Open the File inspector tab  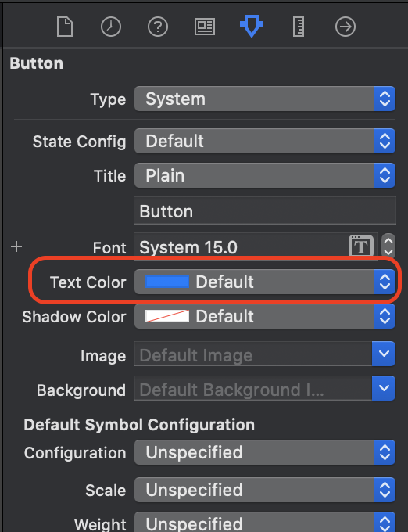click(64, 27)
